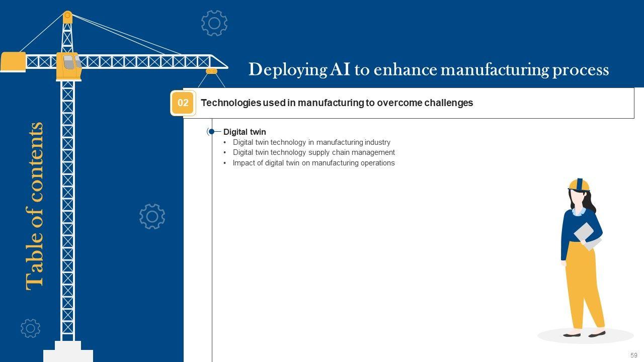This screenshot has height=362, width=644.
Task: Click the slide number 59
Action: click(633, 355)
